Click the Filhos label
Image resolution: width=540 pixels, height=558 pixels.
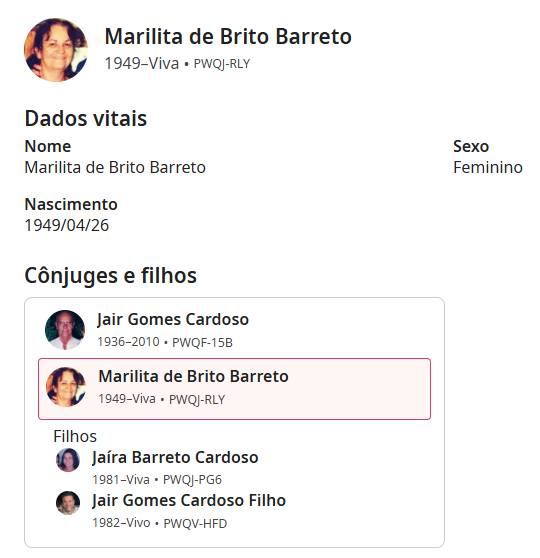[x=75, y=436]
